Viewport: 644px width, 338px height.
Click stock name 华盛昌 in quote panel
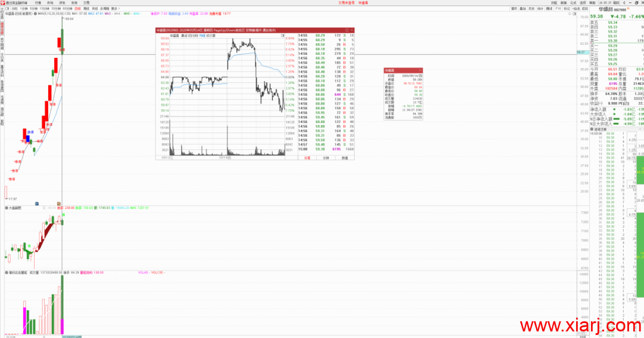(605, 9)
